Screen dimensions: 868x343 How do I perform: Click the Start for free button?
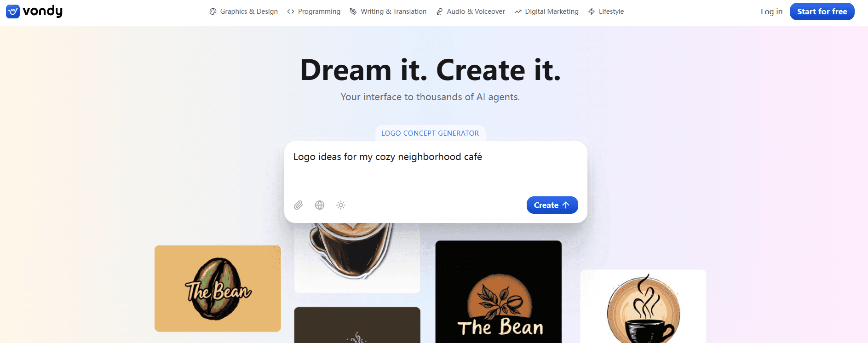822,11
